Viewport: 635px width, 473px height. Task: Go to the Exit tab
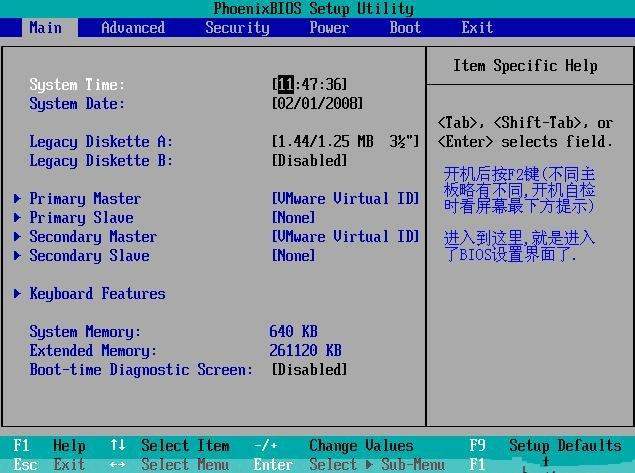click(477, 28)
